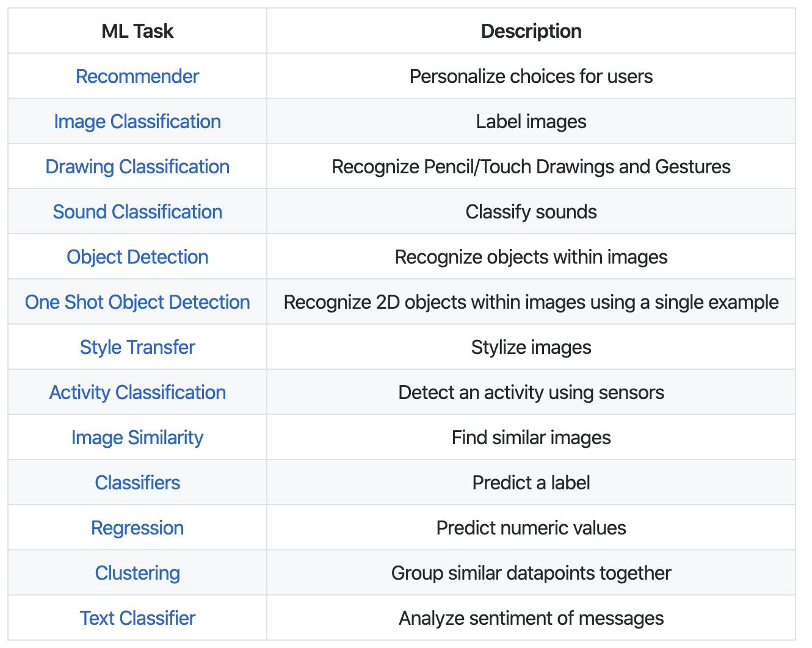The image size is (812, 648).
Task: Click the 'Label images' description
Action: (x=531, y=121)
